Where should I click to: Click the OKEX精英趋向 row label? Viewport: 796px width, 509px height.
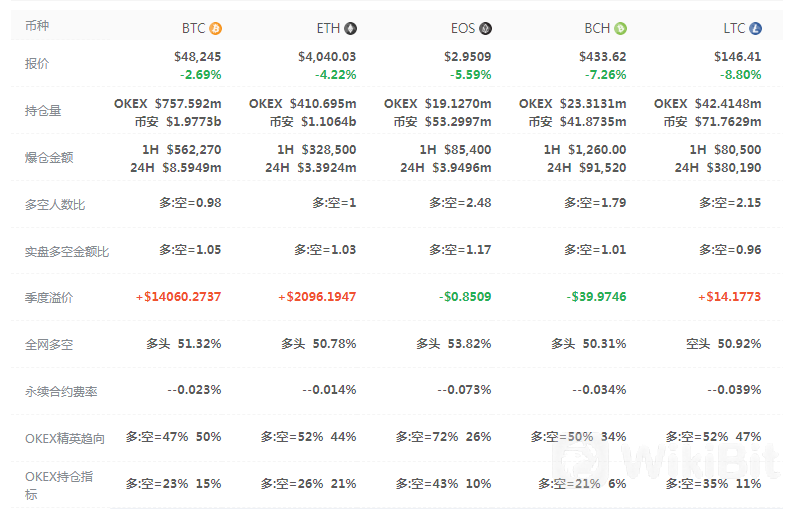[65, 438]
